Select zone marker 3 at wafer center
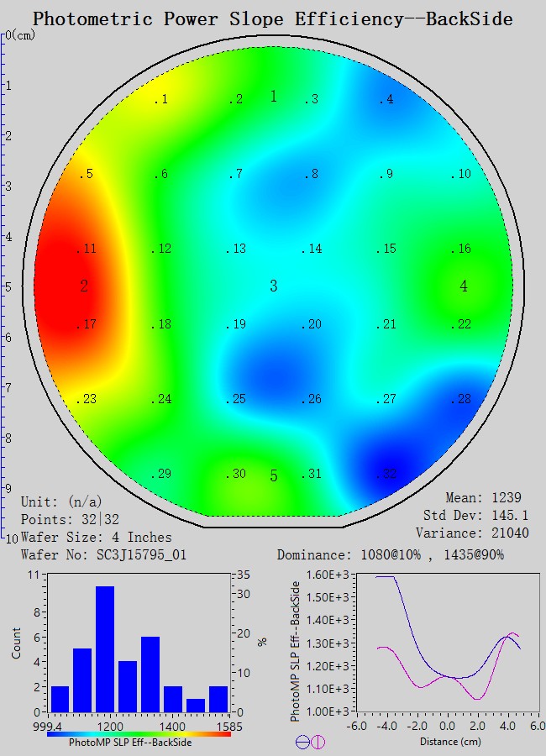 273,286
